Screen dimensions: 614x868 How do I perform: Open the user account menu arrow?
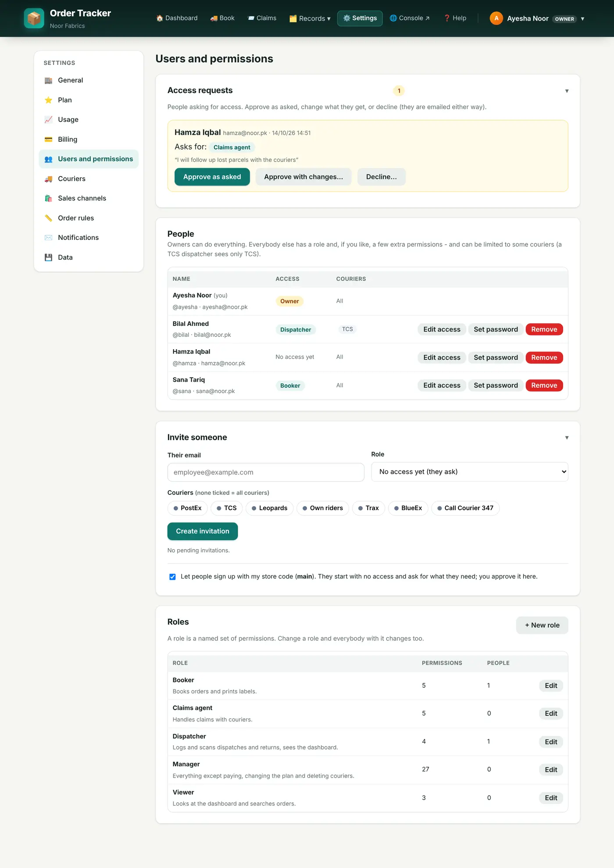click(582, 19)
